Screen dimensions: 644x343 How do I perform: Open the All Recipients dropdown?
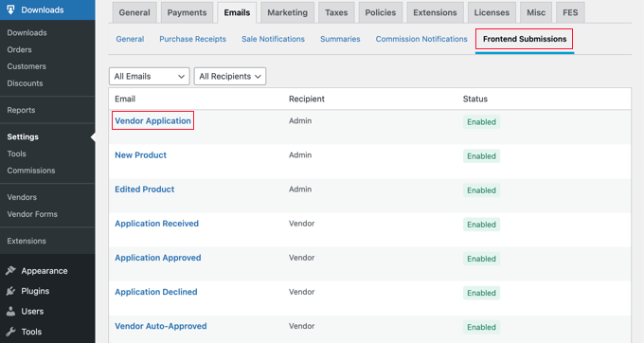[x=230, y=77]
